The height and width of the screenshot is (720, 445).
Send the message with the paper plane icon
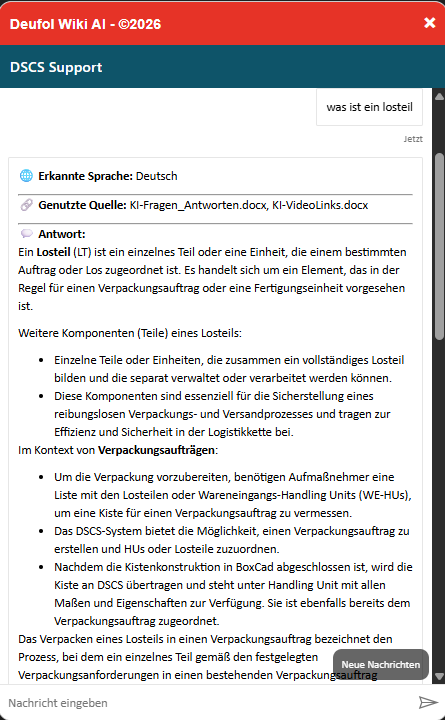click(x=428, y=702)
